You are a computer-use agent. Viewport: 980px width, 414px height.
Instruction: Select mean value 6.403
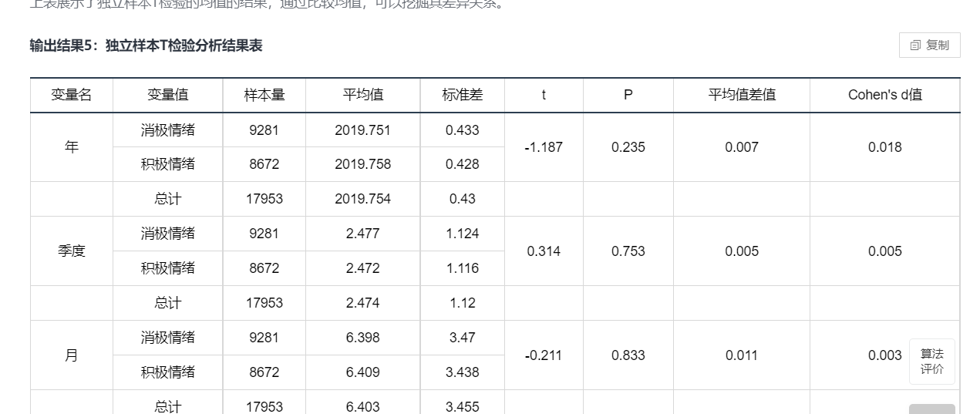coord(363,406)
